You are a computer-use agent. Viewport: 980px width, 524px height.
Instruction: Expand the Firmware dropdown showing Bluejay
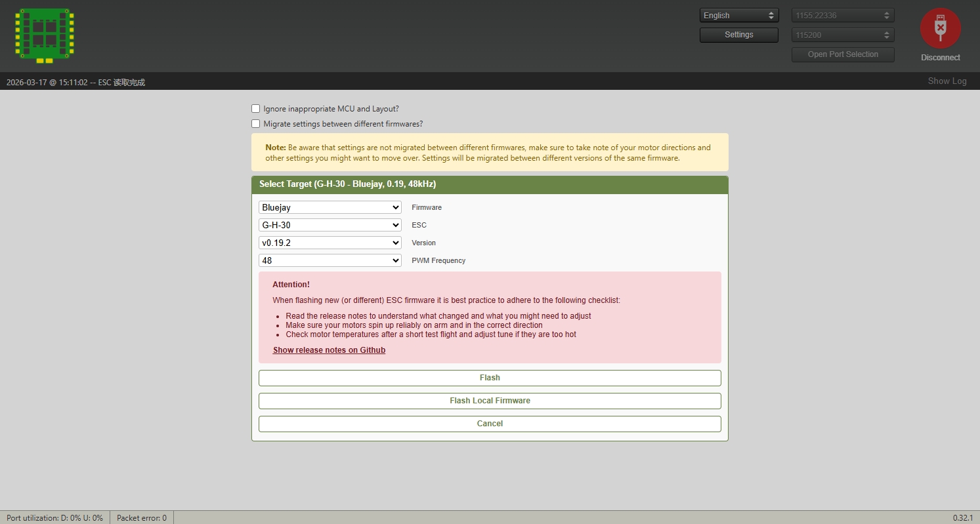[330, 207]
